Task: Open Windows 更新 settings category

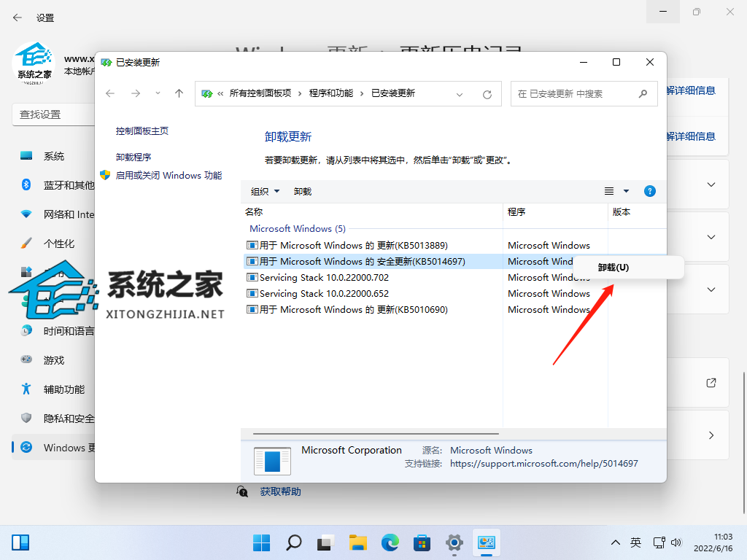Action: point(53,448)
